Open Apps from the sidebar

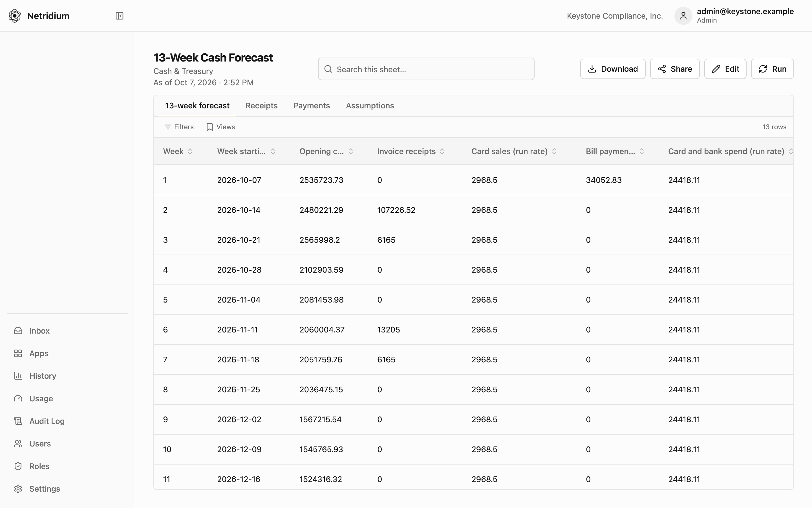(67, 353)
